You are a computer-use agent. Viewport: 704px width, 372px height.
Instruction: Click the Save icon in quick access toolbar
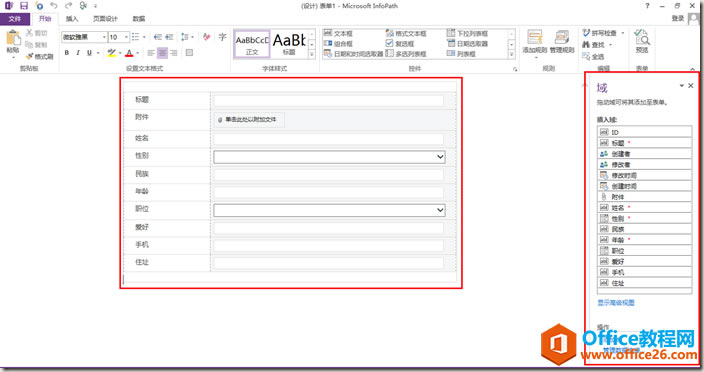point(24,6)
